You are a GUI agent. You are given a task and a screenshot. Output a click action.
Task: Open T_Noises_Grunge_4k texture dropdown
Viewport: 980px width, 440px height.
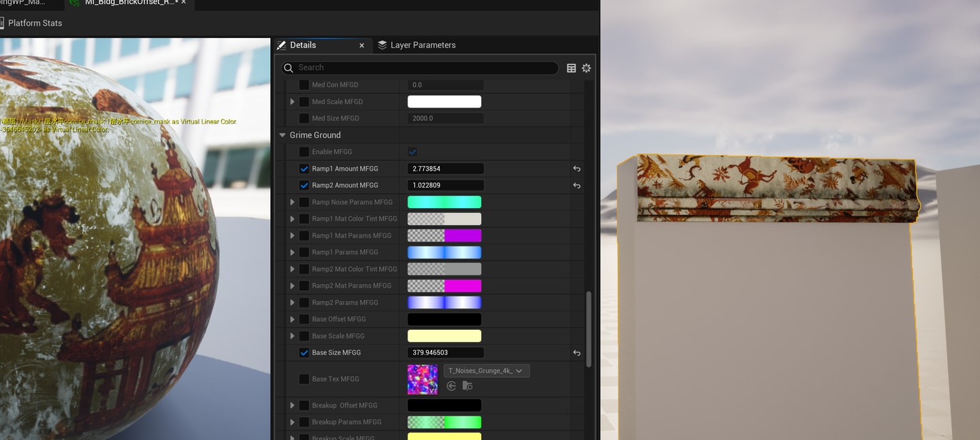[x=487, y=371]
